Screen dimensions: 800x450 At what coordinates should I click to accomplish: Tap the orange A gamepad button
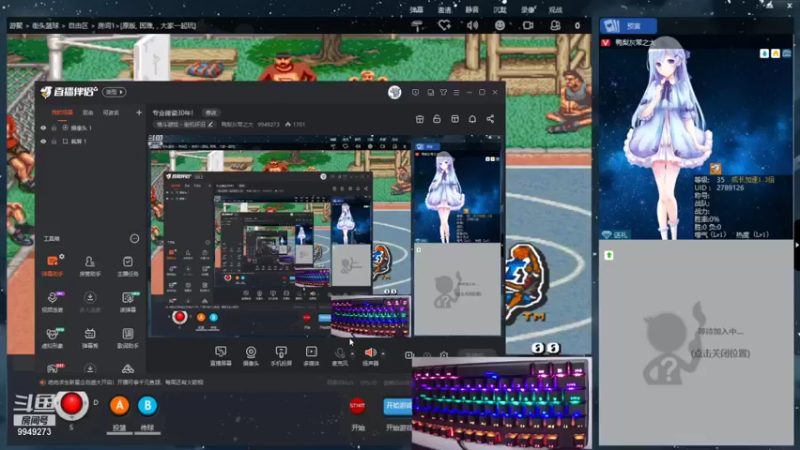point(119,406)
